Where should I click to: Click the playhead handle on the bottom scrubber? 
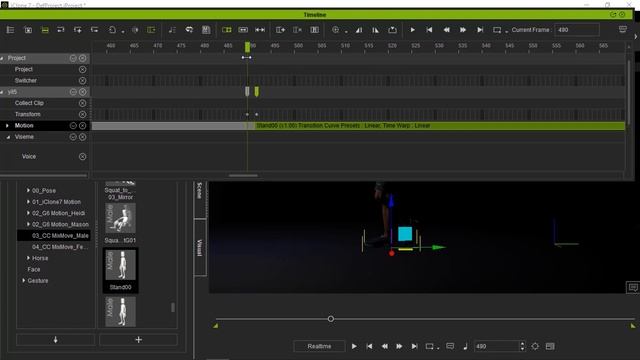[x=331, y=319]
